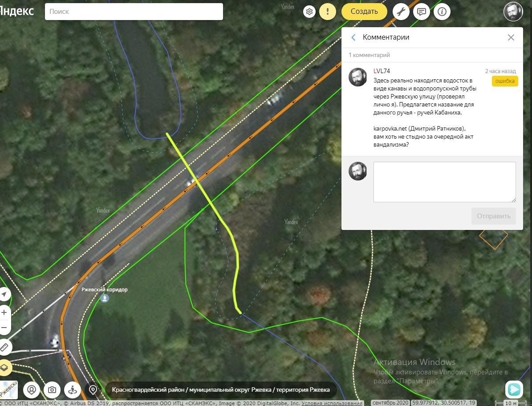Toggle the yellow map layers button

[x=4, y=368]
